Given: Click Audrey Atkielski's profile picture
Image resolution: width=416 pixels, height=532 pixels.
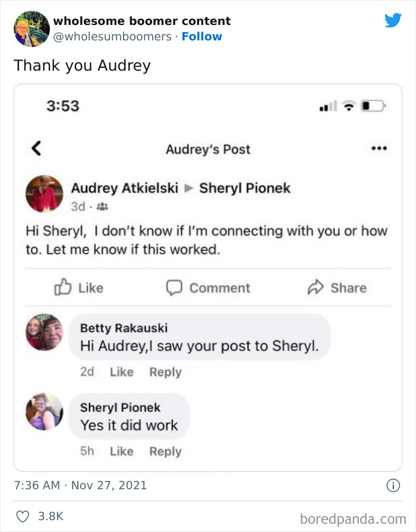Looking at the screenshot, I should (x=44, y=194).
